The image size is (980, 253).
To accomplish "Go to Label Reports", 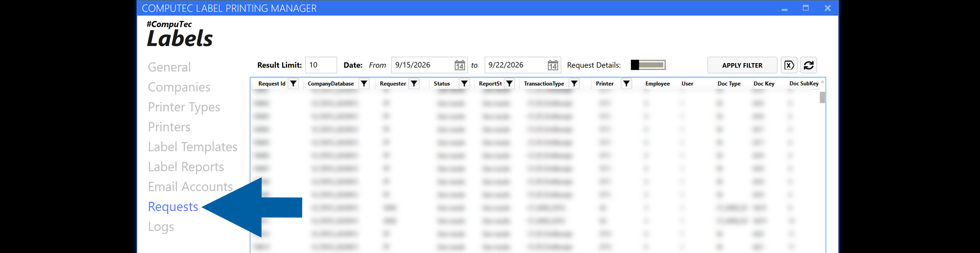I will point(186,167).
